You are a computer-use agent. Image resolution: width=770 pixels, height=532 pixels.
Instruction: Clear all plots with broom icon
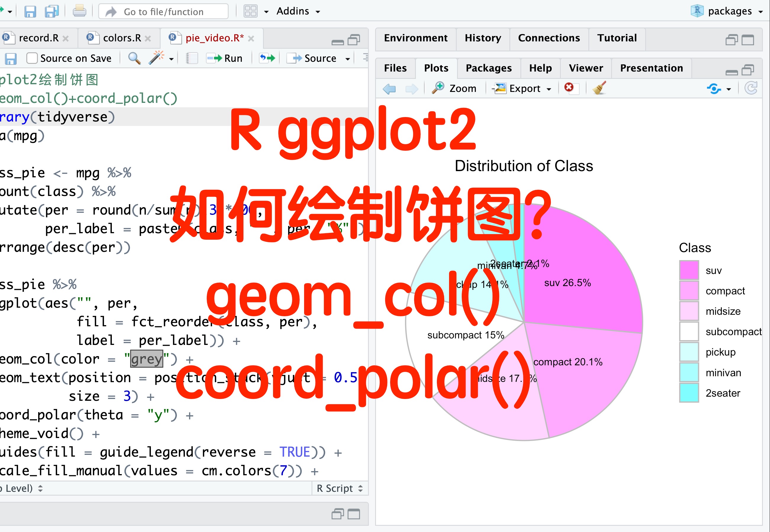[x=599, y=88]
